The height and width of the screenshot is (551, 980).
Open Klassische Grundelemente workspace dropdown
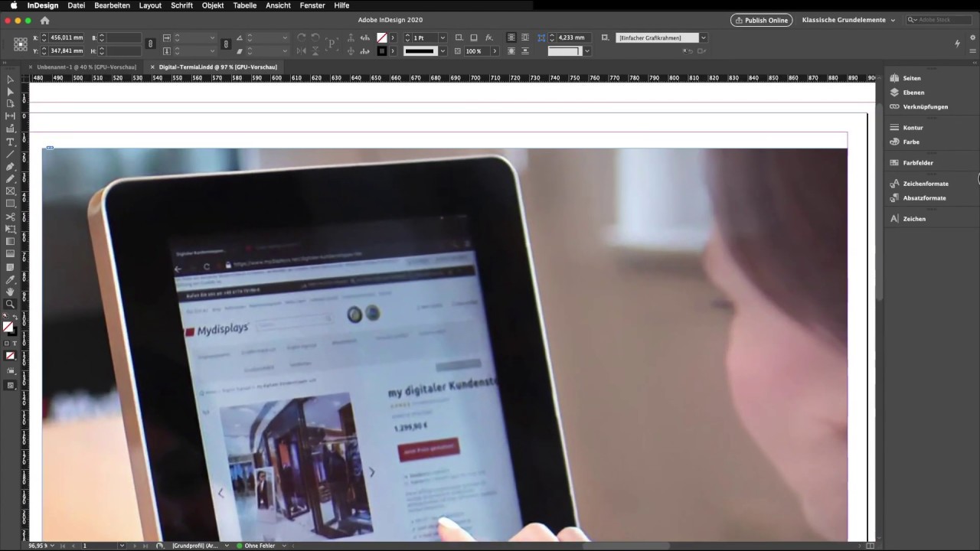tap(848, 20)
